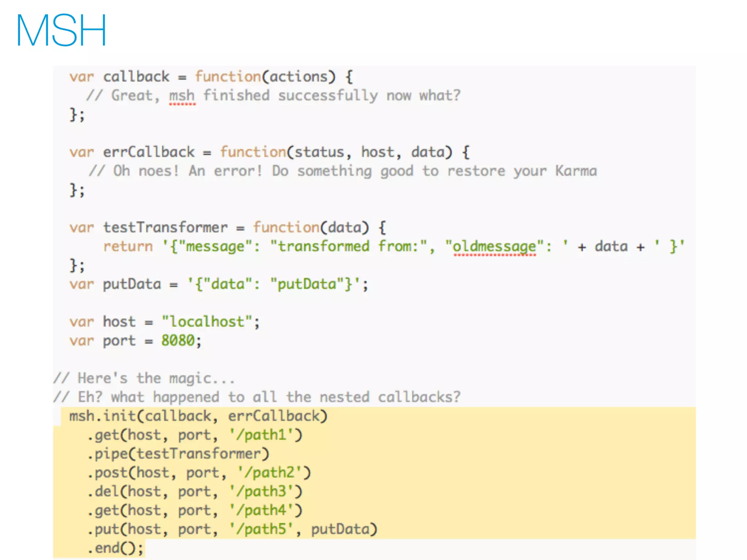This screenshot has height=560, width=747.
Task: Click the underlined oldmessage string
Action: tap(494, 246)
